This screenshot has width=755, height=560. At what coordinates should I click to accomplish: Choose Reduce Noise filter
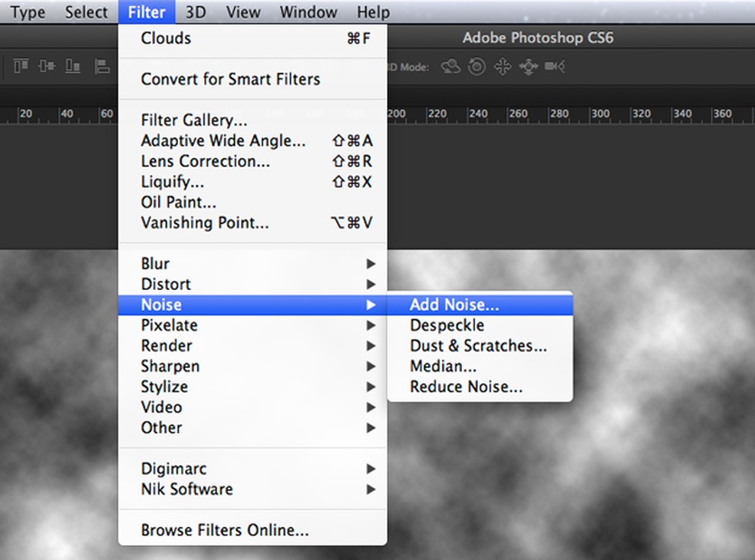[x=480, y=387]
